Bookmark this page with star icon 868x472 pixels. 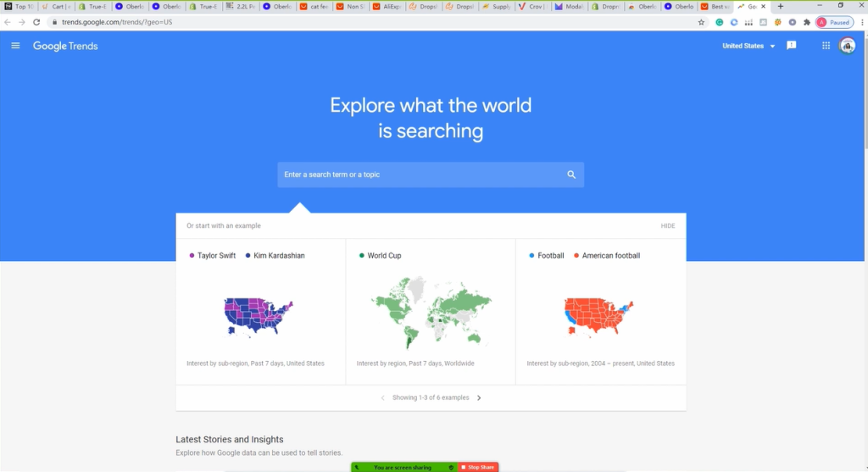(701, 22)
